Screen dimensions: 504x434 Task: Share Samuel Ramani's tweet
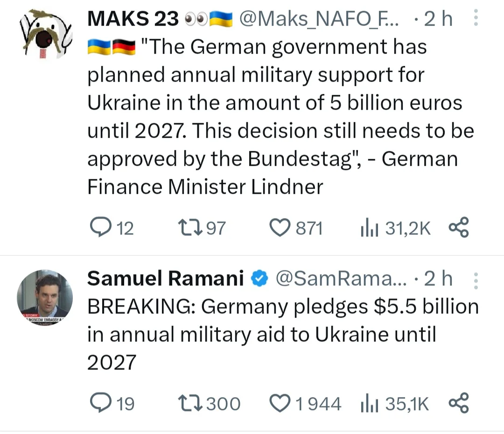(x=458, y=404)
